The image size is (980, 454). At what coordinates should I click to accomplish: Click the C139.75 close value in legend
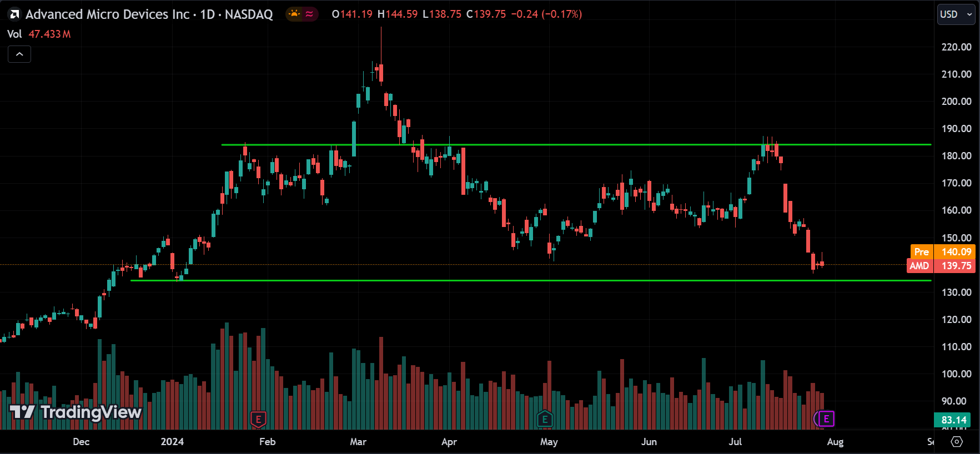486,14
